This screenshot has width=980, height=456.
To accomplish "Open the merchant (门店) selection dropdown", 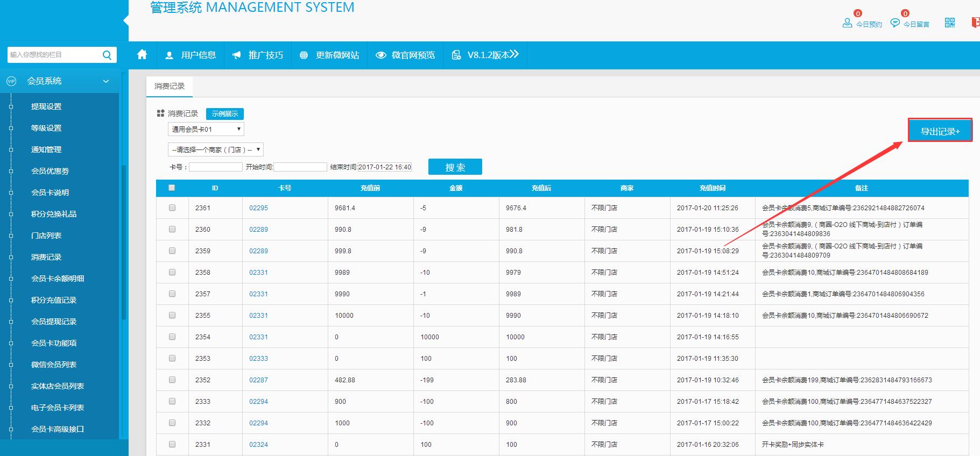I will (x=215, y=149).
